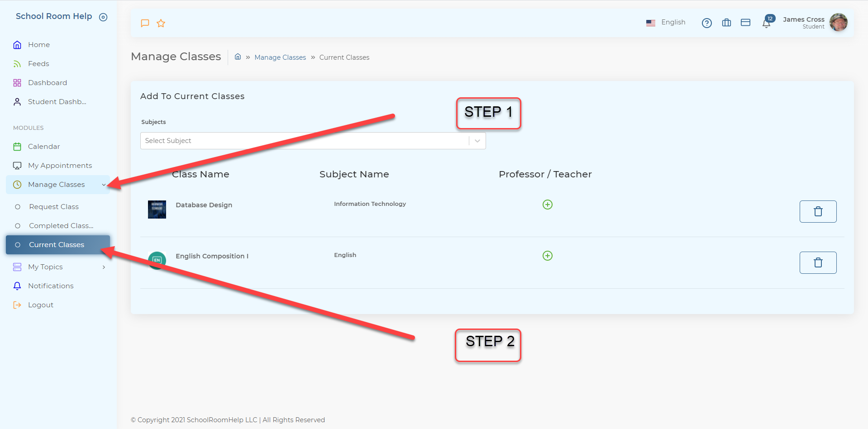Open James Cross profile avatar
This screenshot has height=429, width=868.
point(838,22)
